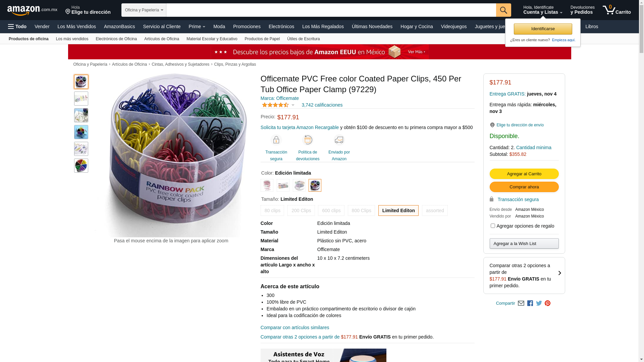Image resolution: width=644 pixels, height=362 pixels.
Task: Expand the star rating breakdown arrow
Action: [x=293, y=105]
